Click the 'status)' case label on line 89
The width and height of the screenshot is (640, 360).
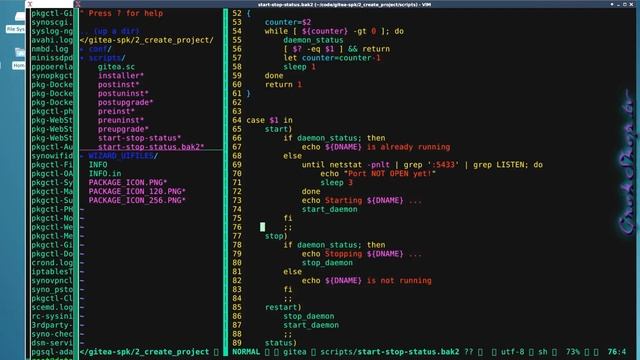[x=281, y=343]
